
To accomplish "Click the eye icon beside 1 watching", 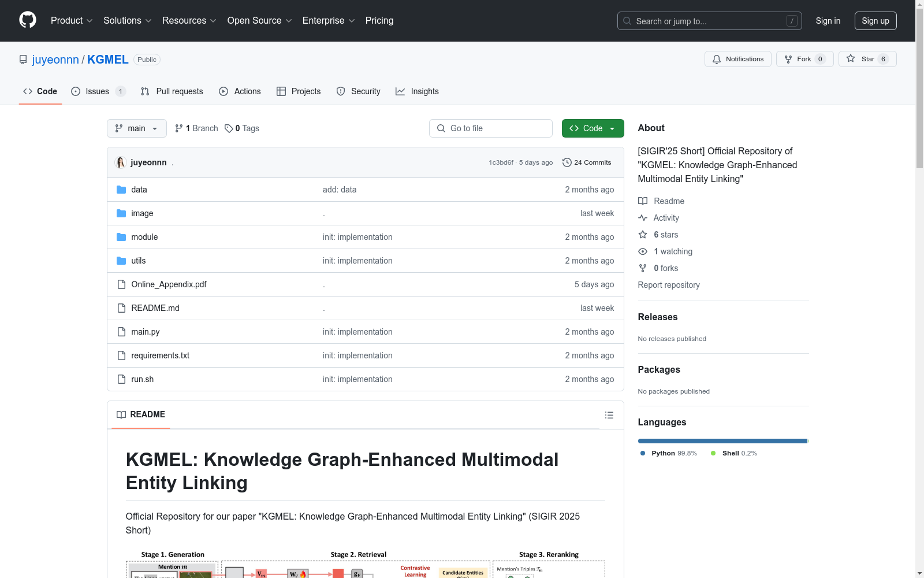I will (x=643, y=251).
